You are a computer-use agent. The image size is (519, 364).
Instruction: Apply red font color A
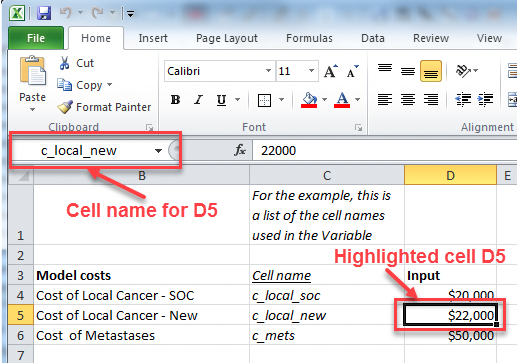[342, 100]
